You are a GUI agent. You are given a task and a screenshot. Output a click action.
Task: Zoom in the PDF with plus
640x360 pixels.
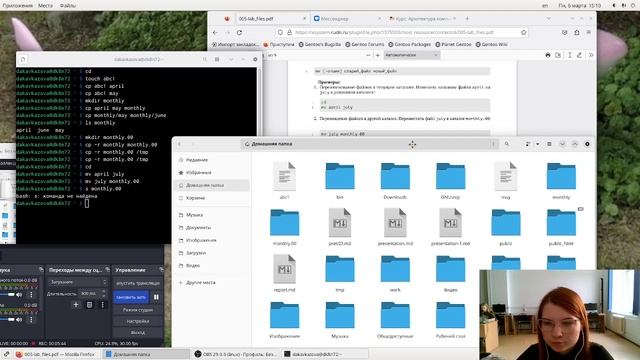pos(378,55)
